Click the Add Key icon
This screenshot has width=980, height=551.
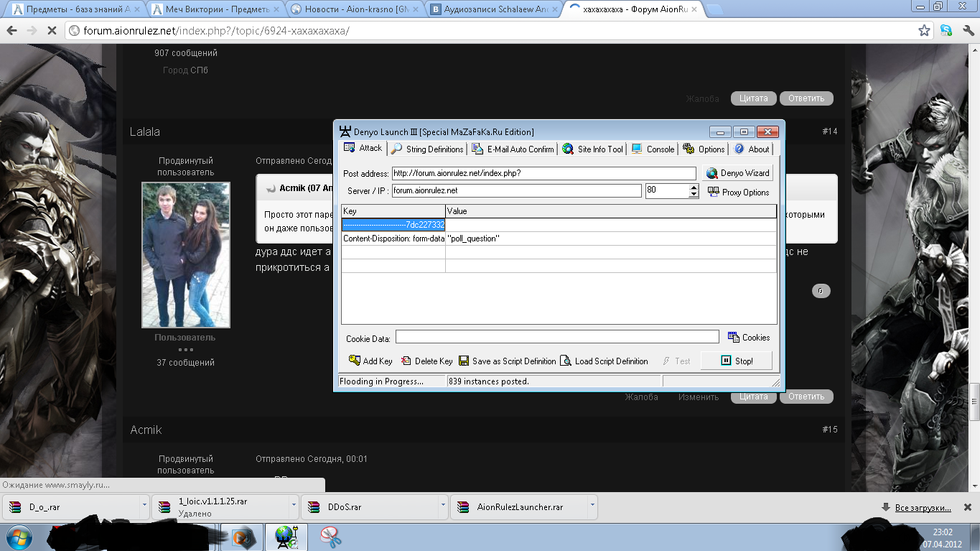[x=370, y=361]
